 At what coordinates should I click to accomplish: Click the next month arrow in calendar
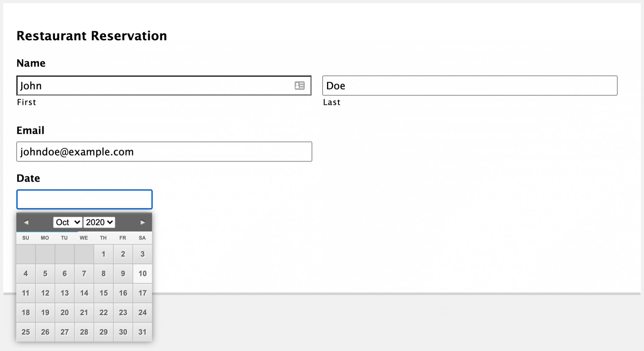point(142,222)
